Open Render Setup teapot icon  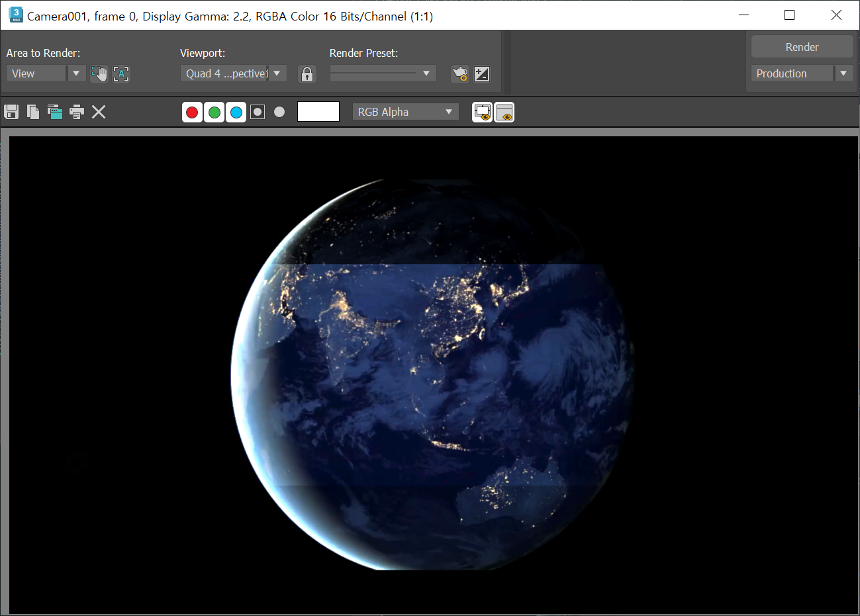coord(459,73)
